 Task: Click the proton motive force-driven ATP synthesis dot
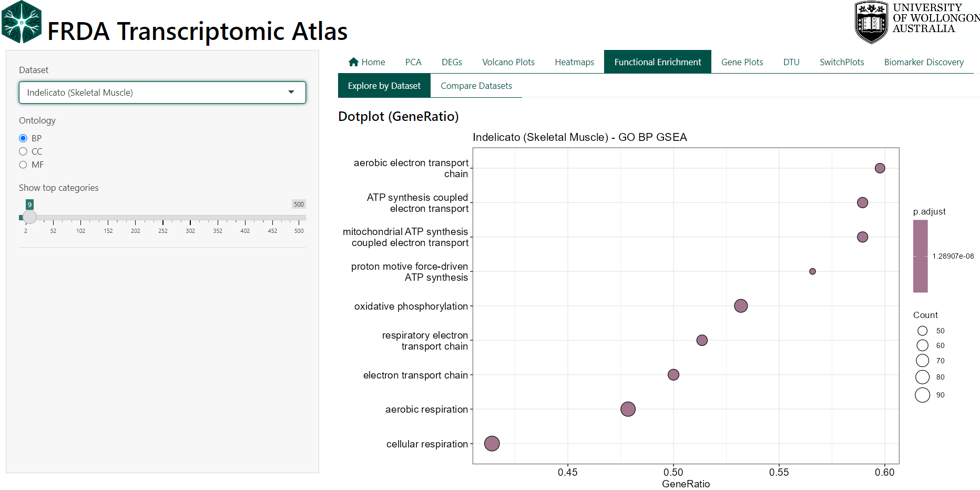(x=812, y=271)
